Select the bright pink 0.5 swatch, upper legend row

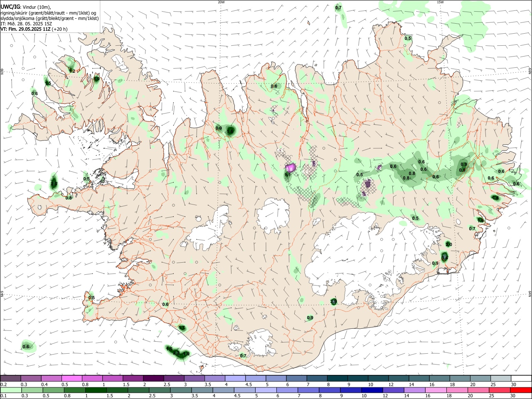pyautogui.click(x=71, y=379)
